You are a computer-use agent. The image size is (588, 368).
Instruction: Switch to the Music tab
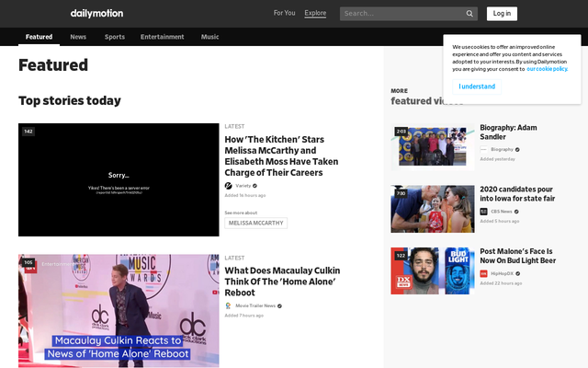click(x=210, y=37)
